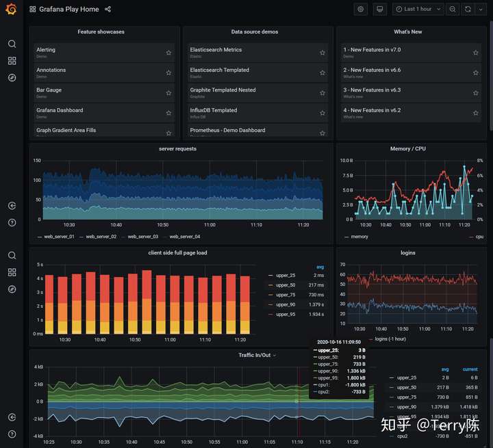This screenshot has height=448, width=493.
Task: Toggle favorite star for 1 - New Features in v7.0
Action: pyautogui.click(x=476, y=53)
